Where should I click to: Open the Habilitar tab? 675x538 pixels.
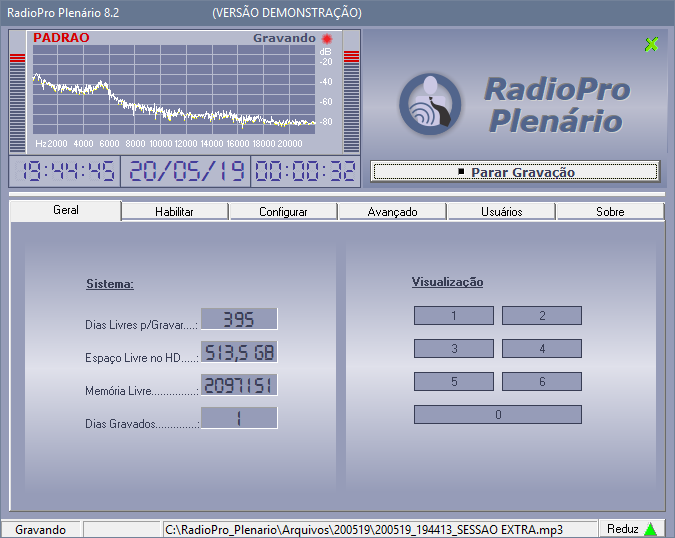174,212
